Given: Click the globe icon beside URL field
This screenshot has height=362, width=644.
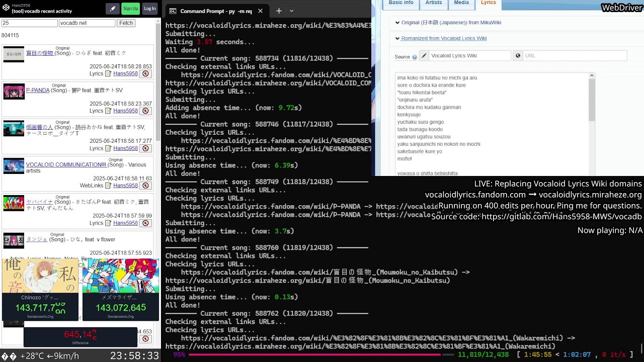Looking at the screenshot, I should pos(518,56).
